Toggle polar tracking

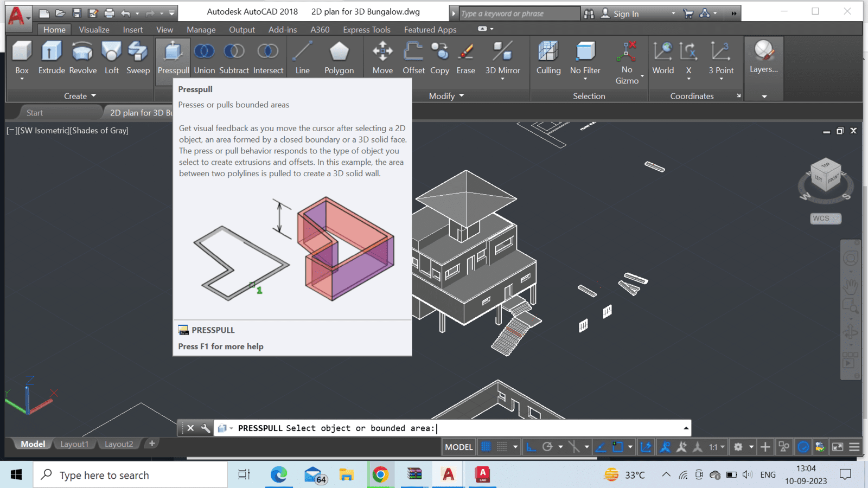pos(547,447)
